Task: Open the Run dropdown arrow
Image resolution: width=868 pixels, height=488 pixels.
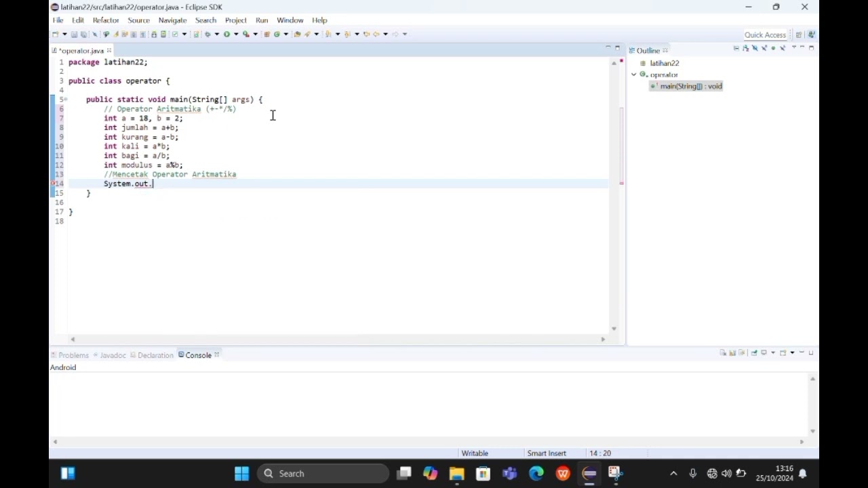Action: tap(236, 34)
